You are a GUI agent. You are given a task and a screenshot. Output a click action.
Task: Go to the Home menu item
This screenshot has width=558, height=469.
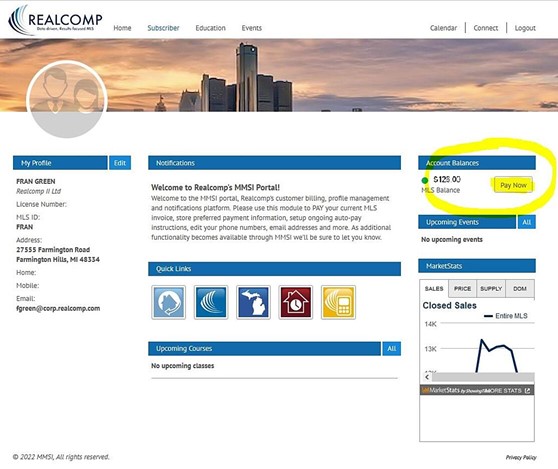(x=122, y=28)
